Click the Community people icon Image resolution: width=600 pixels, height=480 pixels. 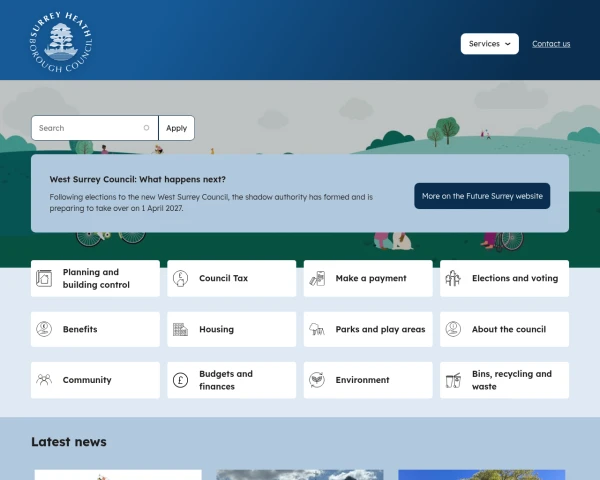44,380
